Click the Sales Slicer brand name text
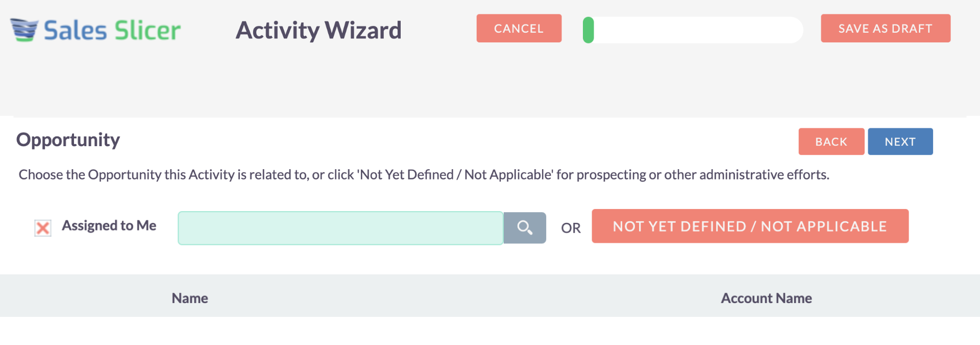Image resolution: width=980 pixels, height=345 pixels. [x=112, y=30]
